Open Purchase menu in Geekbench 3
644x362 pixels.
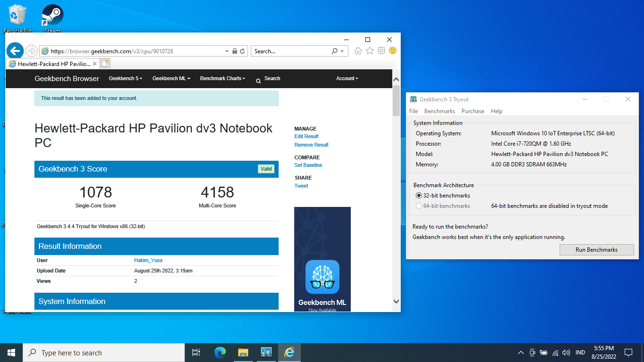pyautogui.click(x=473, y=111)
